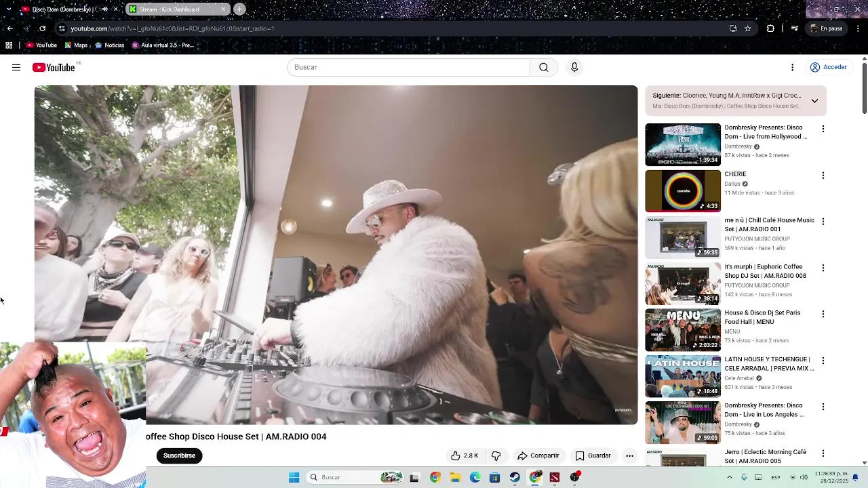Click the PUTYOUON MUSIC GROUP channel under me n ü
The image size is (868, 488).
click(757, 239)
